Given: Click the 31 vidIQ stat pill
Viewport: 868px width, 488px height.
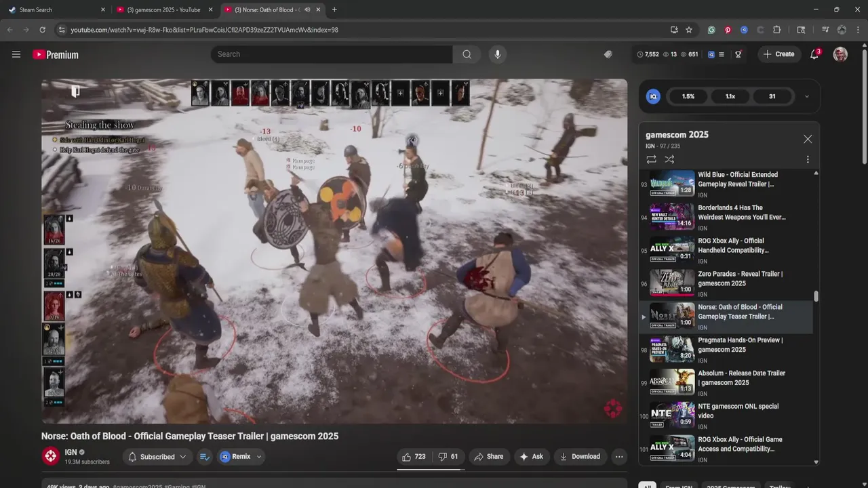Looking at the screenshot, I should (x=772, y=96).
